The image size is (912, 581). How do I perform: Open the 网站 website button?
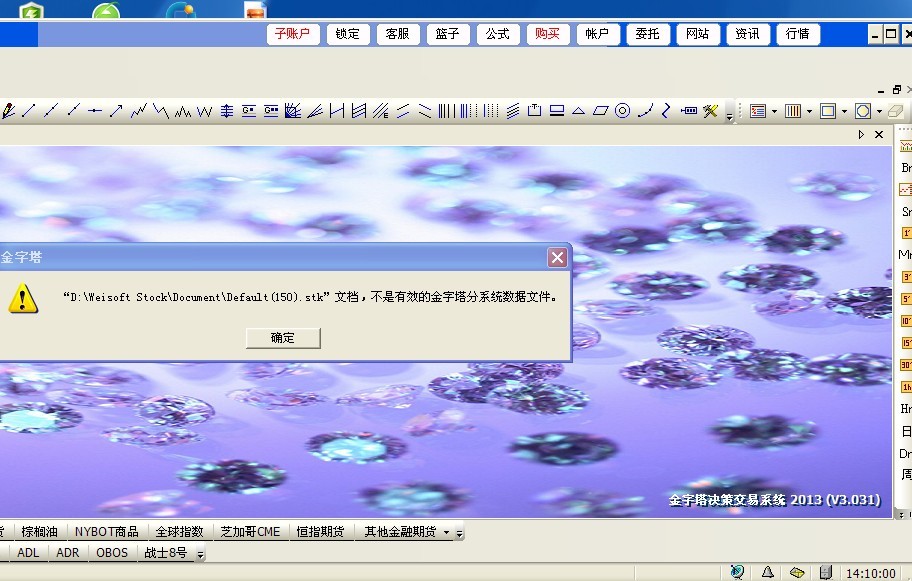pyautogui.click(x=697, y=34)
